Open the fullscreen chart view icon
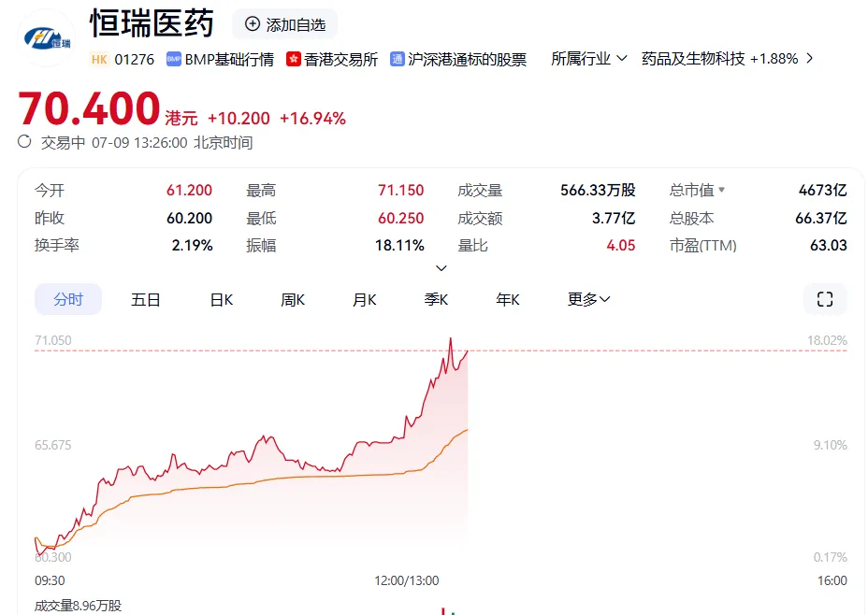868x615 pixels. tap(824, 299)
